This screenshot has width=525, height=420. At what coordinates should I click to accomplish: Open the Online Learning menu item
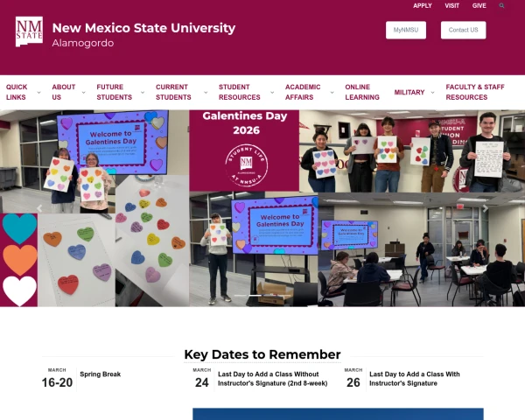point(362,92)
